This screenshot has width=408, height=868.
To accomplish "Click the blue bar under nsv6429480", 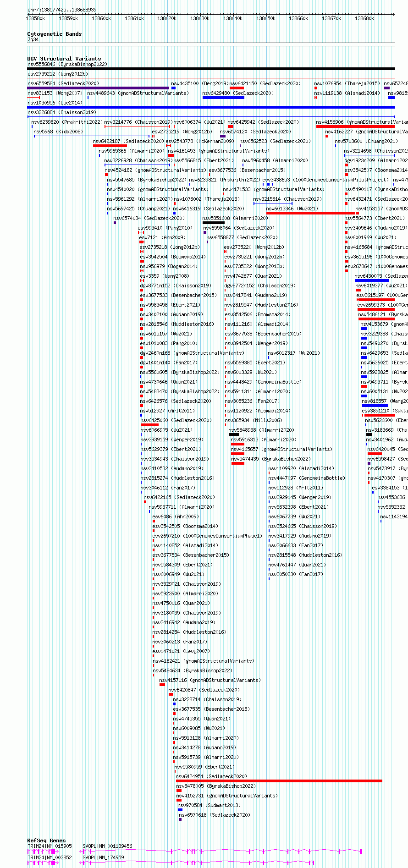I will (223, 98).
